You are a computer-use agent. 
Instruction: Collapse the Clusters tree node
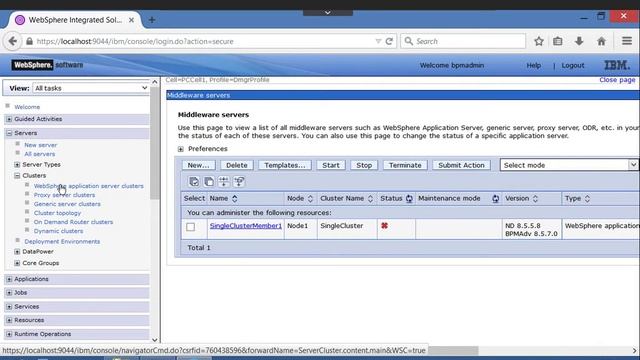click(17, 176)
